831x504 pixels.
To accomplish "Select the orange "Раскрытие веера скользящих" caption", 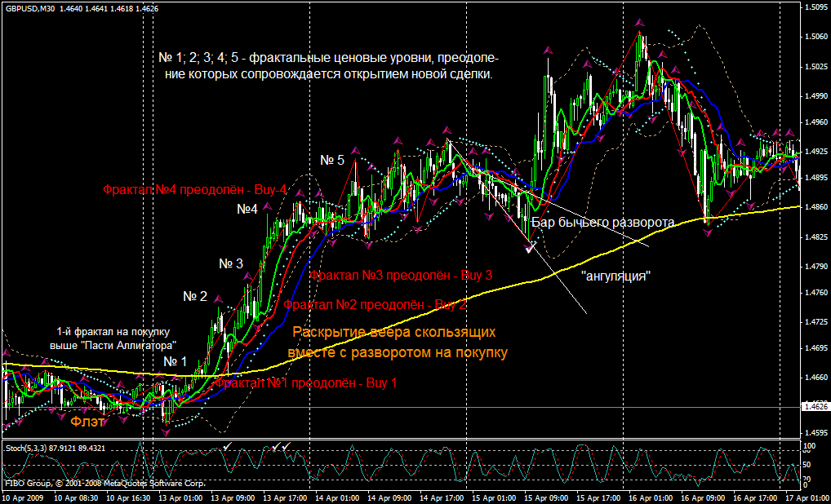I will pos(393,333).
